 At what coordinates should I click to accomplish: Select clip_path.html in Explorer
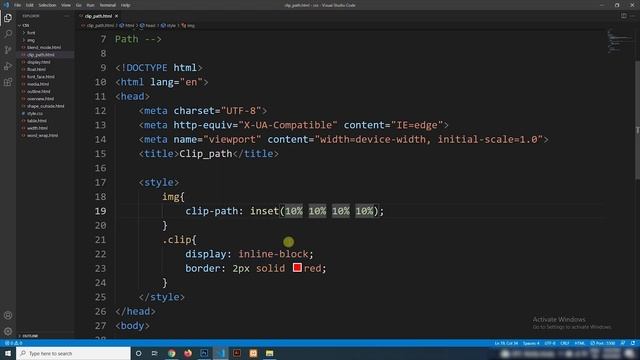pyautogui.click(x=40, y=55)
